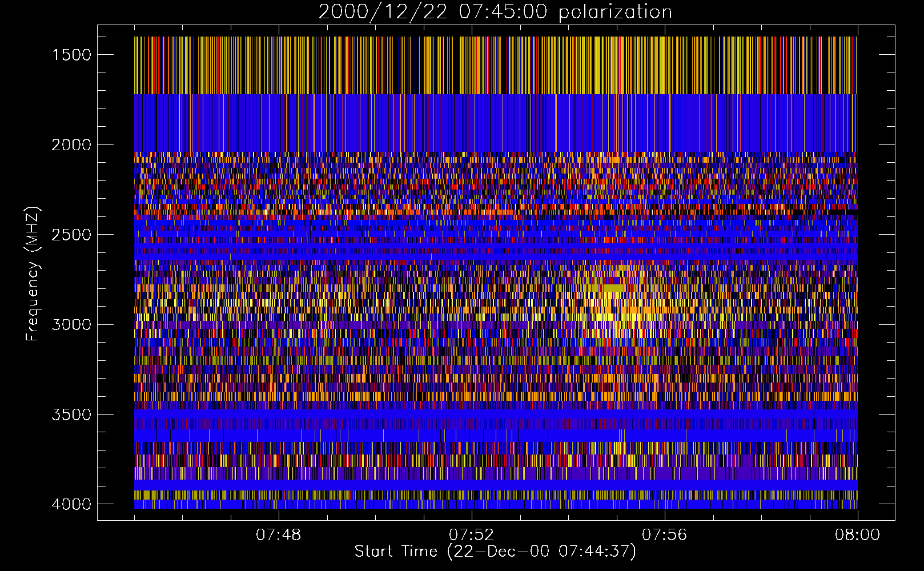Click the 3000 frequency tick label
The image size is (924, 571).
71,324
